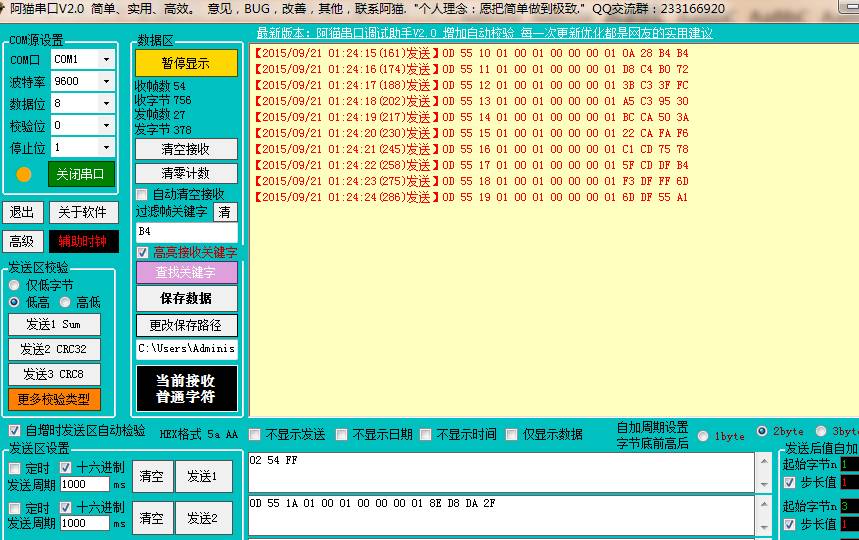Toggle 高亮接收关键字 checkbox
The height and width of the screenshot is (540, 859).
click(x=142, y=252)
